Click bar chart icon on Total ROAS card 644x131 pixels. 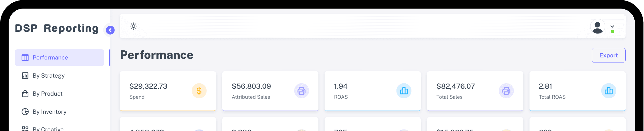(609, 91)
